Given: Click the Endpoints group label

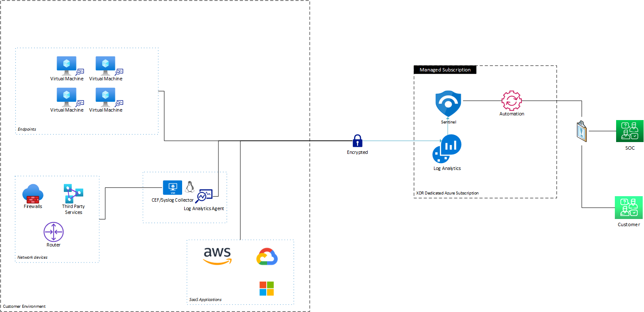Looking at the screenshot, I should coord(27,129).
